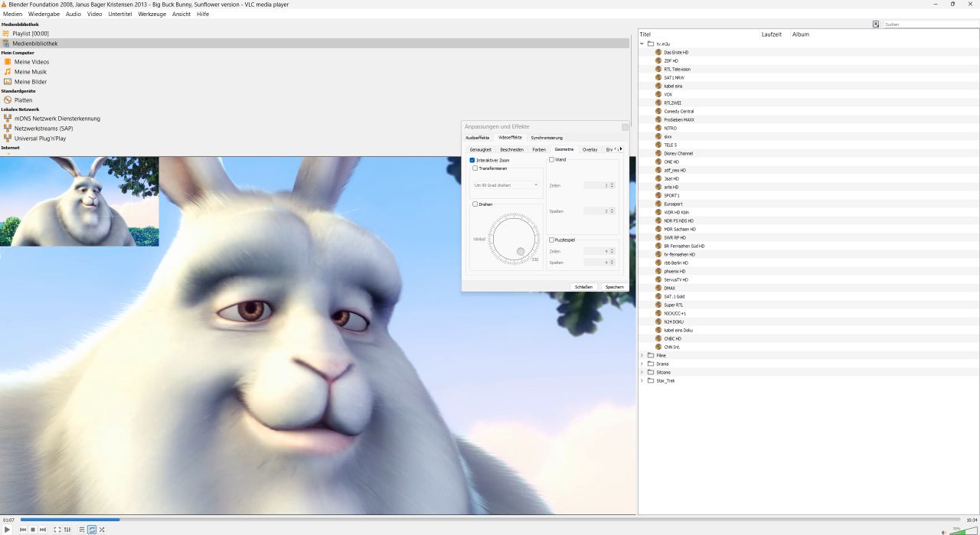
Task: Start playback with the Play button
Action: (8, 530)
